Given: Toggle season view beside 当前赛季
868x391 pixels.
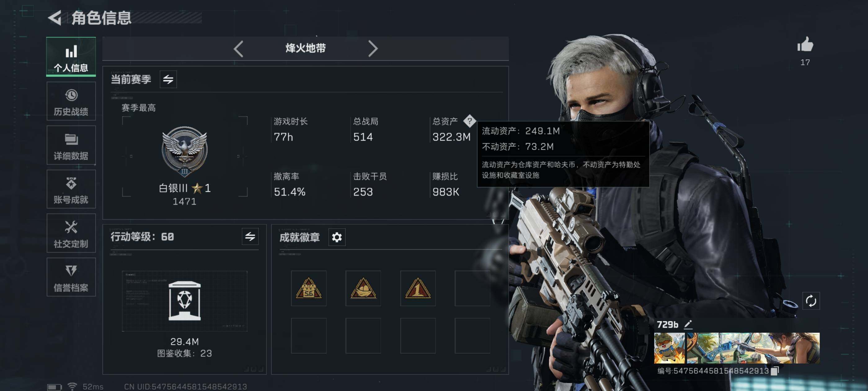Looking at the screenshot, I should (168, 79).
